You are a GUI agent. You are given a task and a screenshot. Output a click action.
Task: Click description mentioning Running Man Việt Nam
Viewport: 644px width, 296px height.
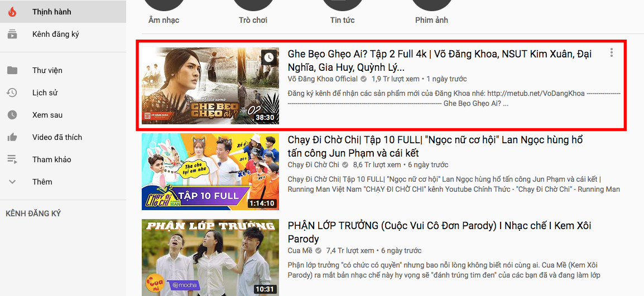[454, 185]
